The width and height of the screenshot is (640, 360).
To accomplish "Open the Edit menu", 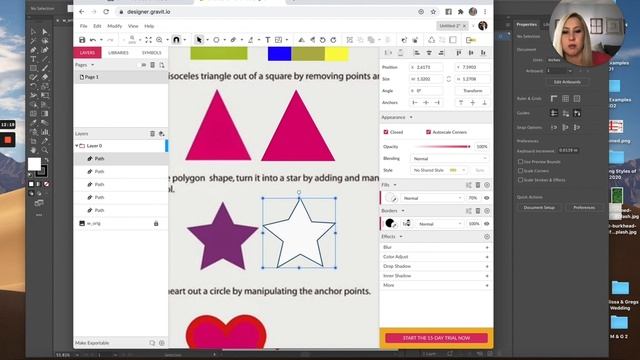I will (x=97, y=26).
